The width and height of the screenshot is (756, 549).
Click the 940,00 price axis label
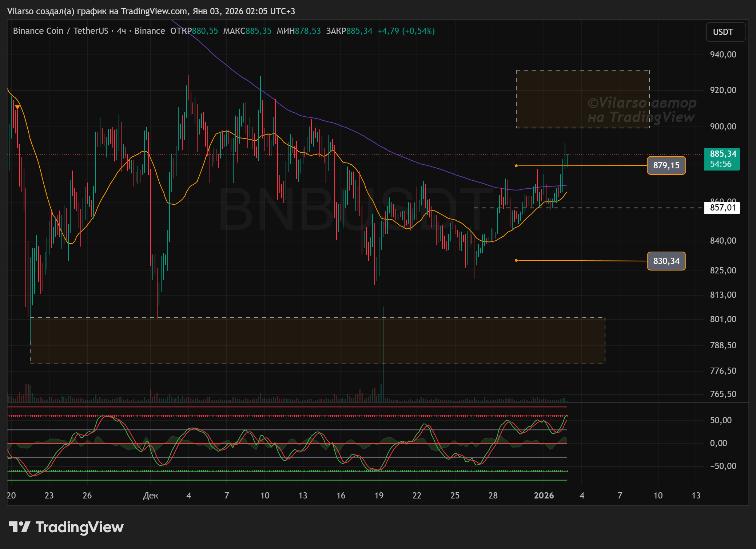point(723,55)
